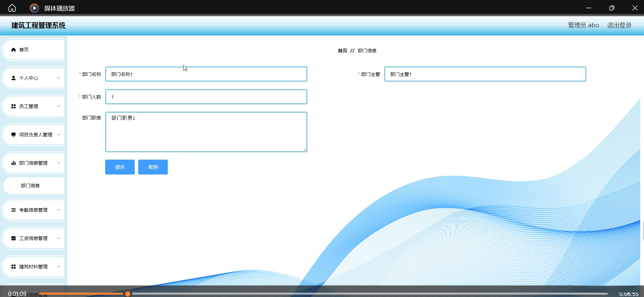Open the 个人中心 menu
The height and width of the screenshot is (297, 644).
[33, 78]
